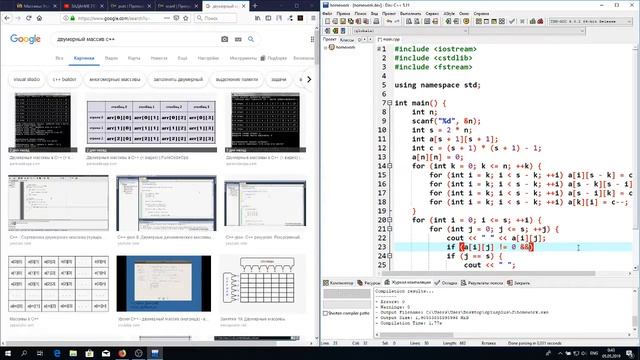This screenshot has height=360, width=640.
Task: Click the 'выделение памяти' suggestion chip
Action: [237, 79]
